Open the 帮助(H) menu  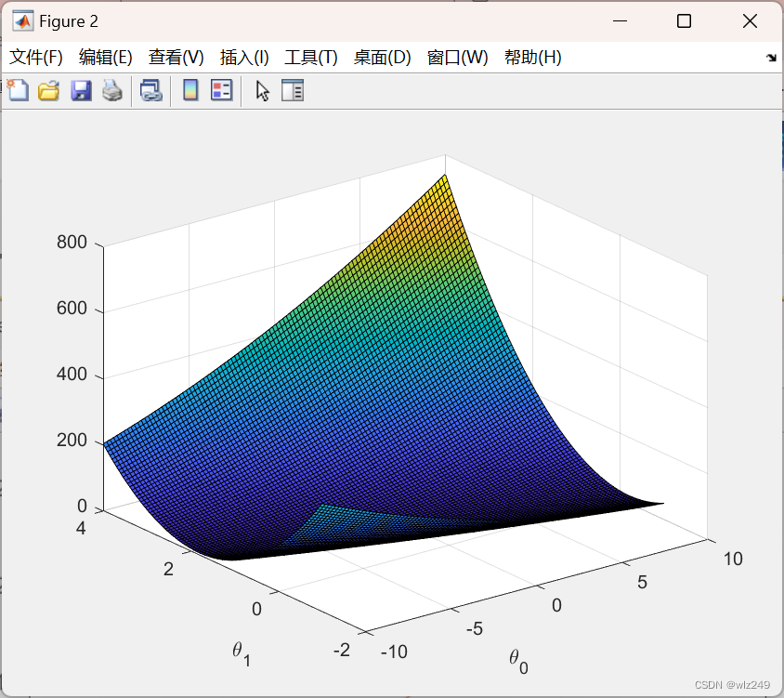click(x=533, y=57)
